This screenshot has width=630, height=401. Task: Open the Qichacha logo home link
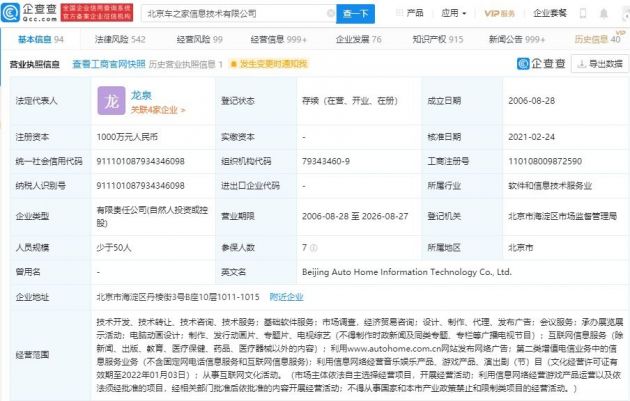(x=29, y=13)
